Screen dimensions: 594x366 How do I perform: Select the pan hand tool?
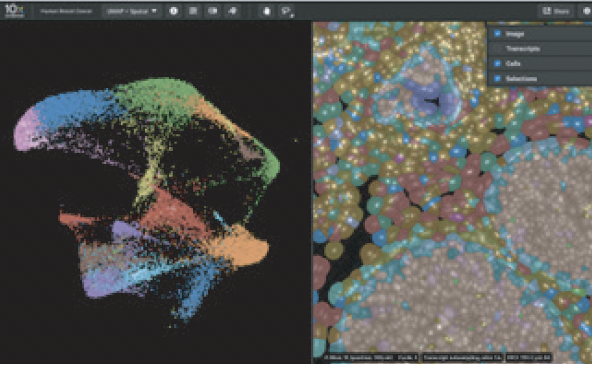[x=267, y=11]
